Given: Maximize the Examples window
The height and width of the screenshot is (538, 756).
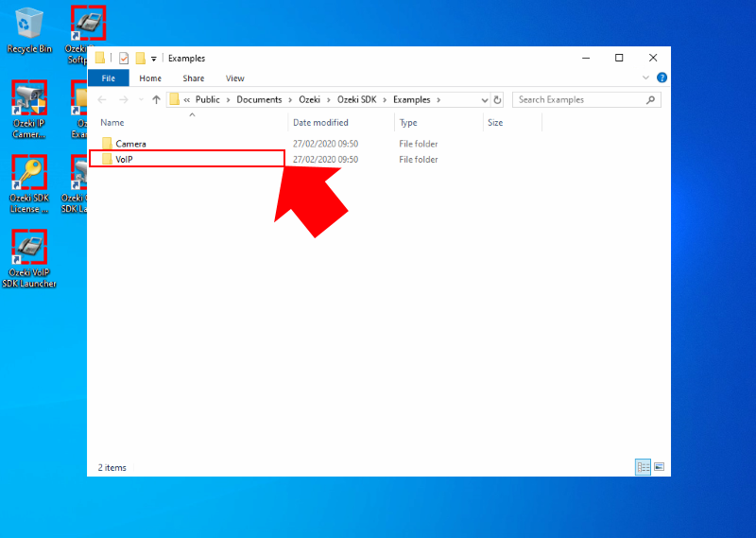Looking at the screenshot, I should click(619, 58).
